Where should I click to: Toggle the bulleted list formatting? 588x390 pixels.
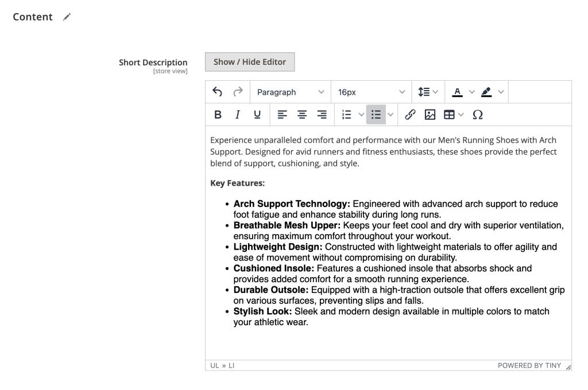(376, 114)
